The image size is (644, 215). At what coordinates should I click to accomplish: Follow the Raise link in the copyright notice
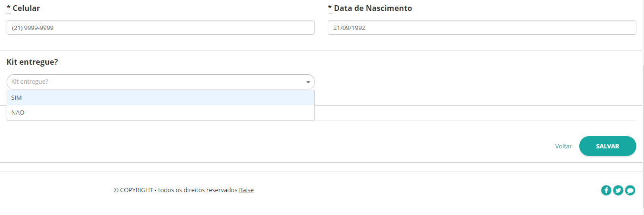246,190
